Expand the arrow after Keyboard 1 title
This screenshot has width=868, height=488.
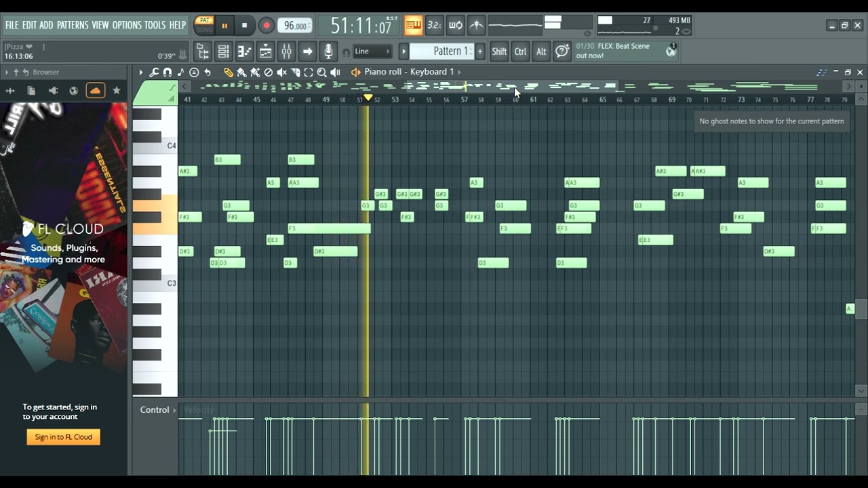click(459, 72)
